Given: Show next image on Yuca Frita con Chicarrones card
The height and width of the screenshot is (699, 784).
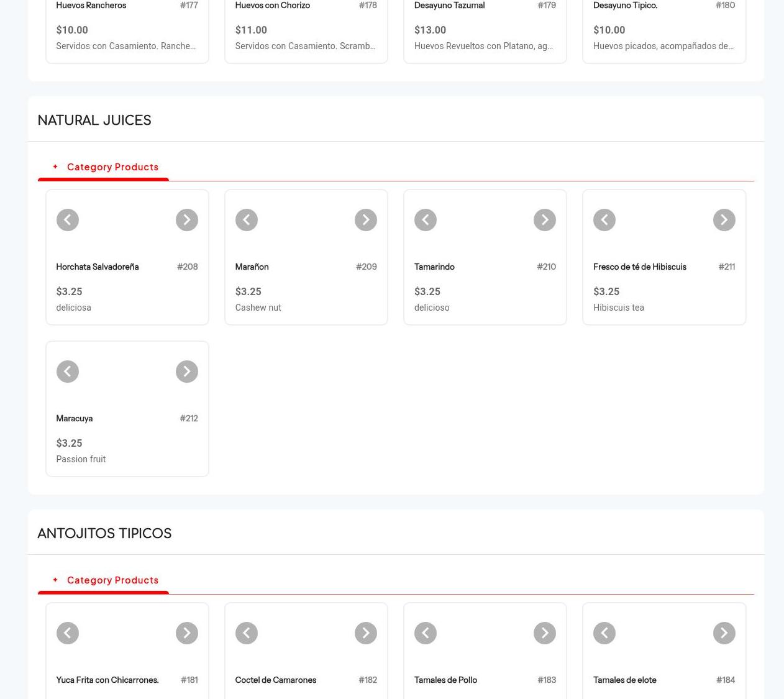Looking at the screenshot, I should click(186, 633).
